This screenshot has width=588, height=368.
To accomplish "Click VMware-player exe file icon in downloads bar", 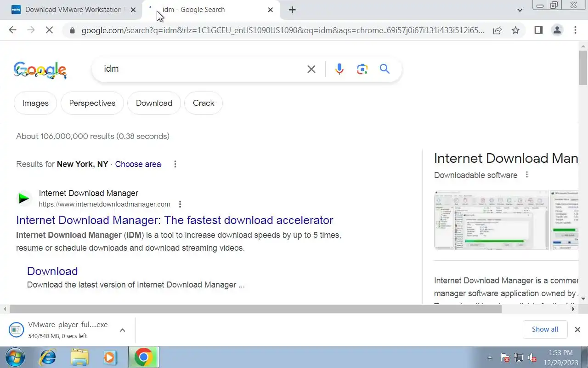I will [x=16, y=330].
